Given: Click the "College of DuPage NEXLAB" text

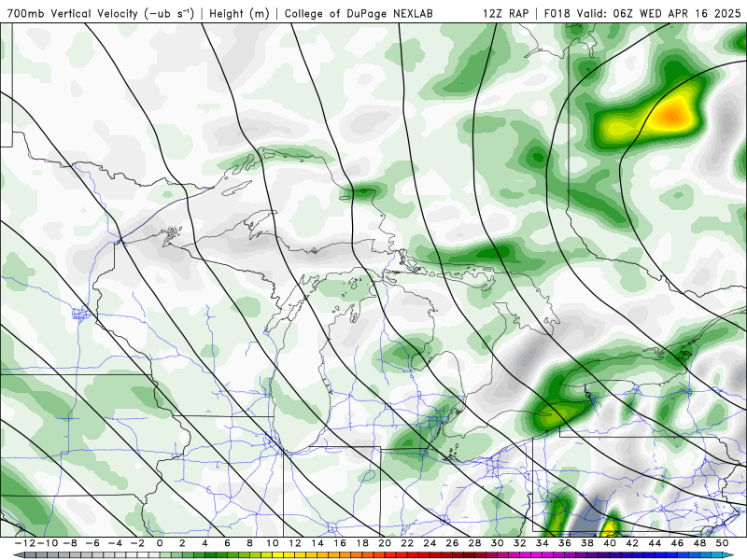Looking at the screenshot, I should [359, 13].
